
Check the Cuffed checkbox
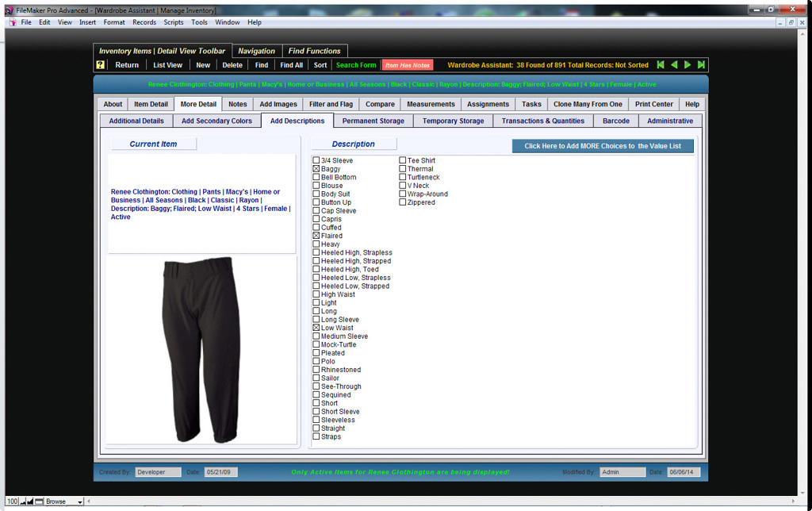pyautogui.click(x=316, y=228)
